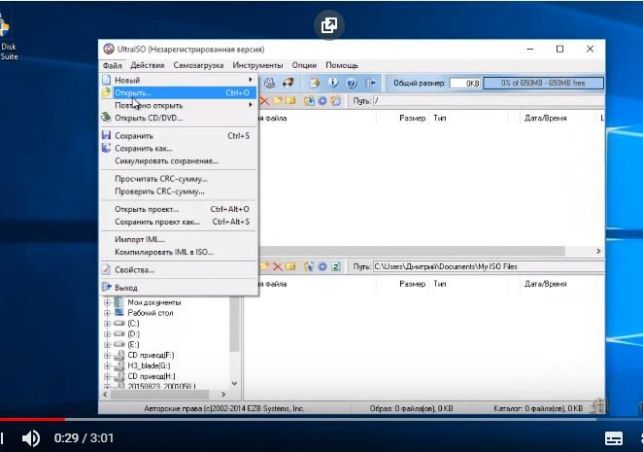Click red X delete icon in upper image pane toolbar

(264, 101)
